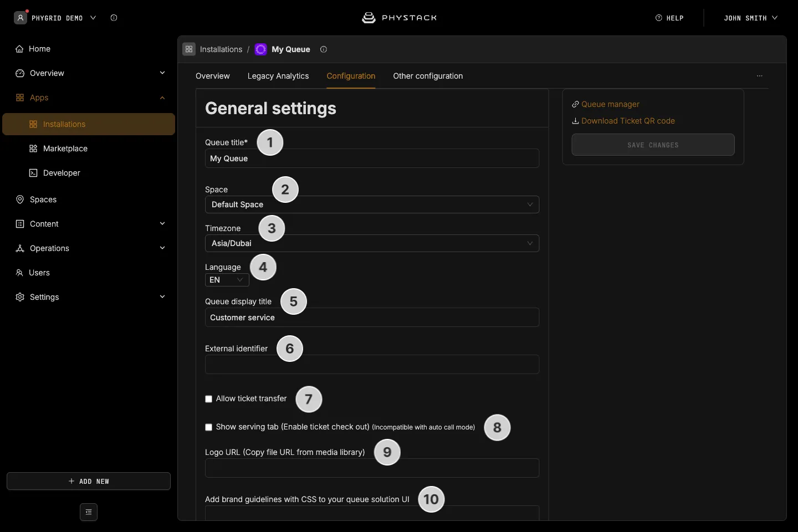Click the Home house icon
Viewport: 798px width, 532px height.
tap(20, 49)
